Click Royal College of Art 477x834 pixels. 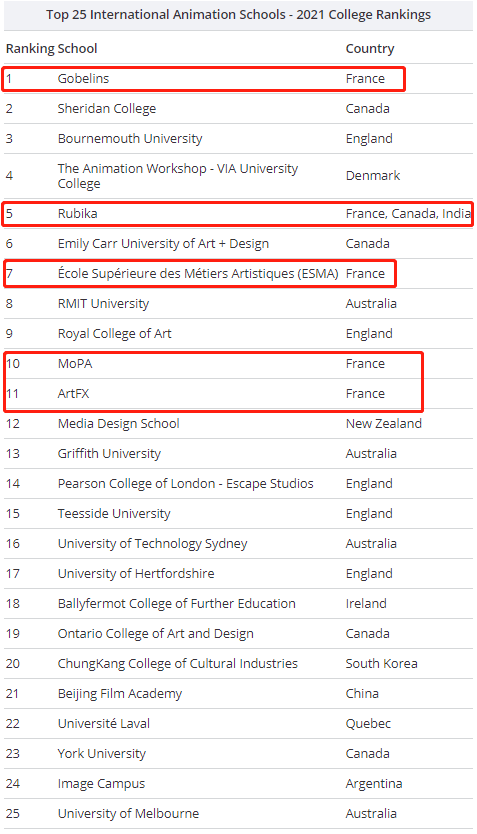(x=114, y=333)
